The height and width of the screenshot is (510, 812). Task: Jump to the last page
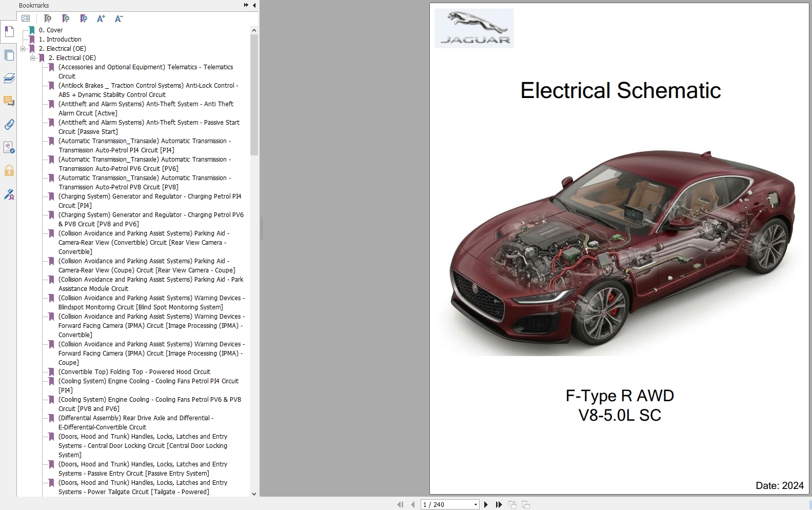tap(499, 505)
